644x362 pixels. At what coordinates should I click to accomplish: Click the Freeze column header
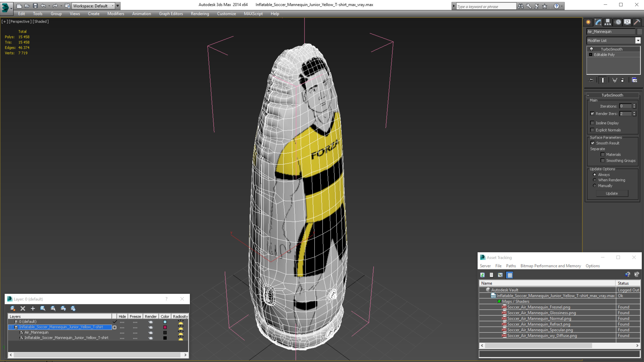tap(135, 317)
